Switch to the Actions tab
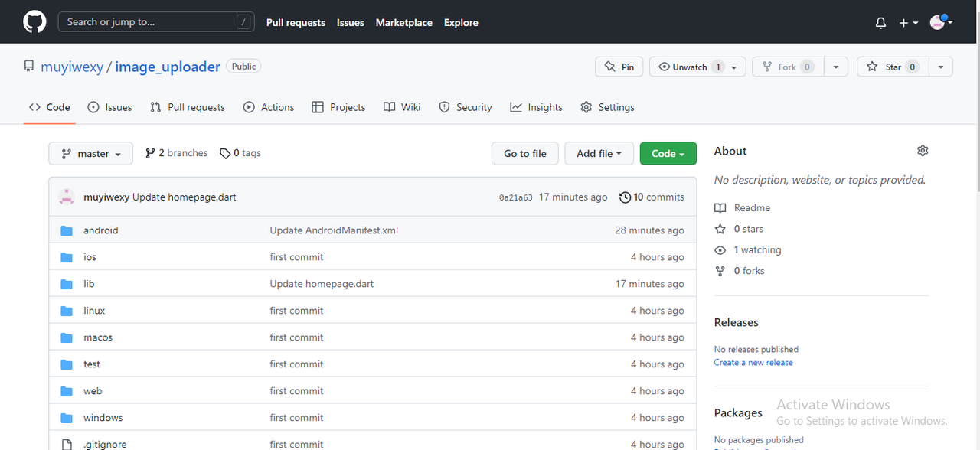 (269, 107)
